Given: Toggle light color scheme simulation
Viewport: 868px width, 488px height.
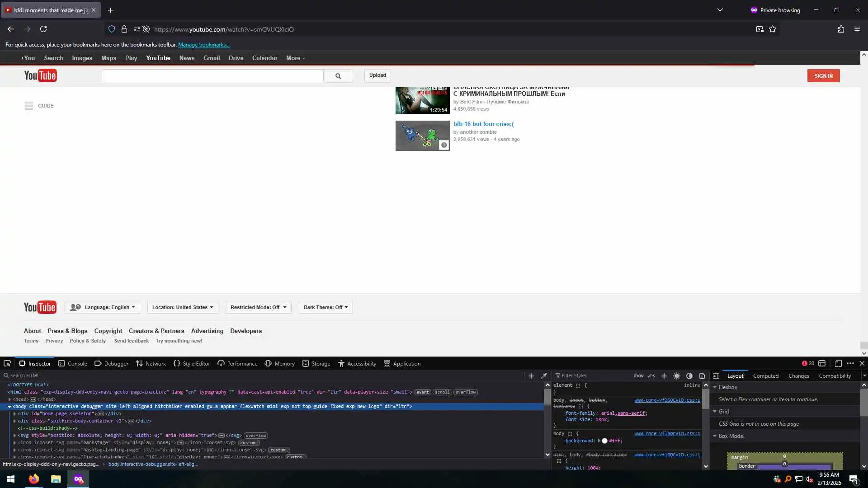Looking at the screenshot, I should (x=676, y=375).
